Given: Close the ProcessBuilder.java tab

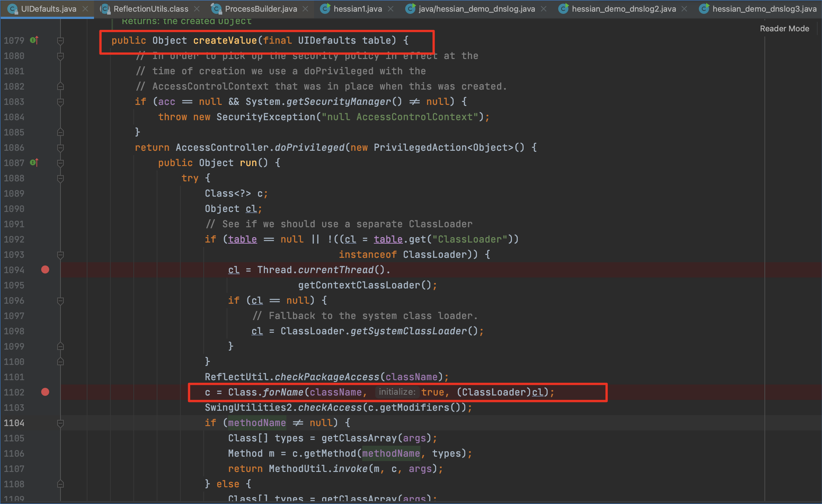Looking at the screenshot, I should 305,9.
